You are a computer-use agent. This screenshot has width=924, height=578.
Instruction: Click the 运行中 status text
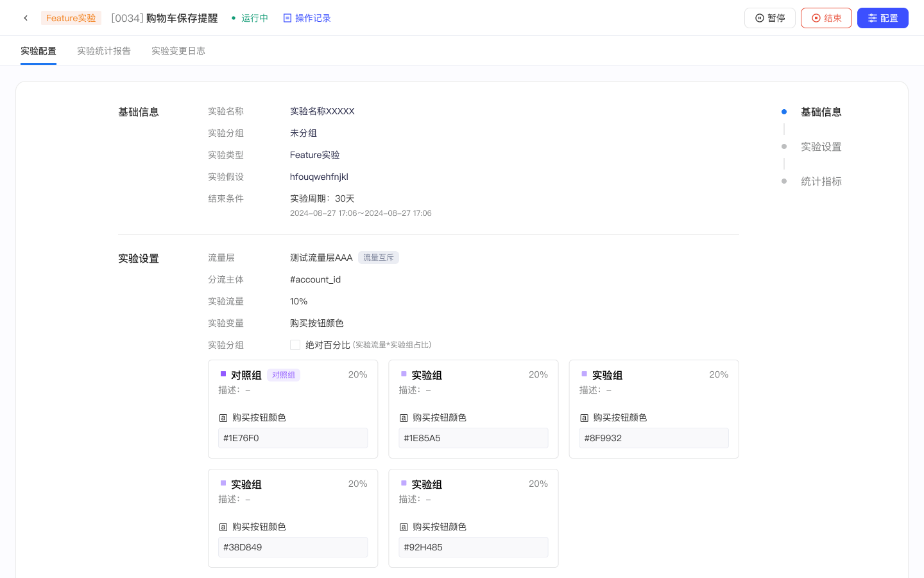[x=255, y=18]
